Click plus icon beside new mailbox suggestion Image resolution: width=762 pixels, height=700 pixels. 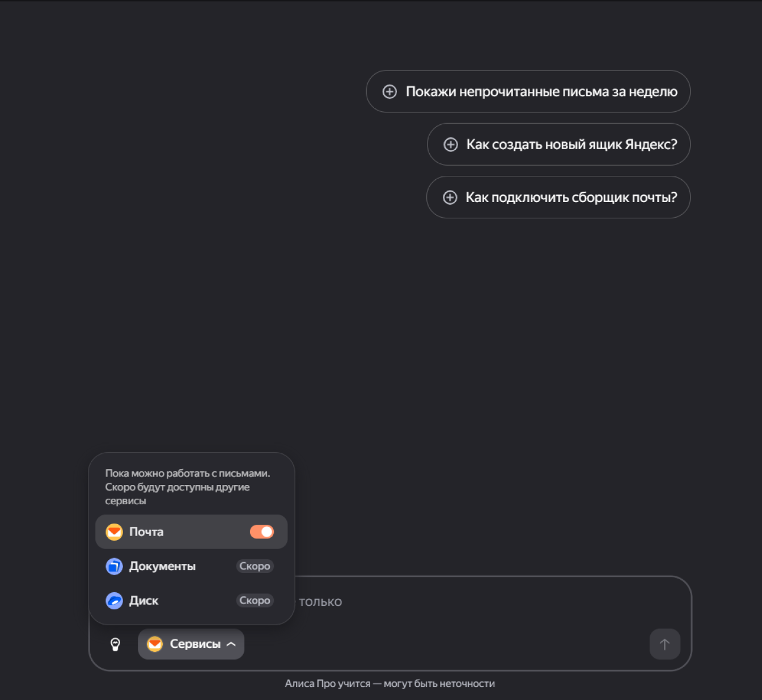click(x=451, y=145)
